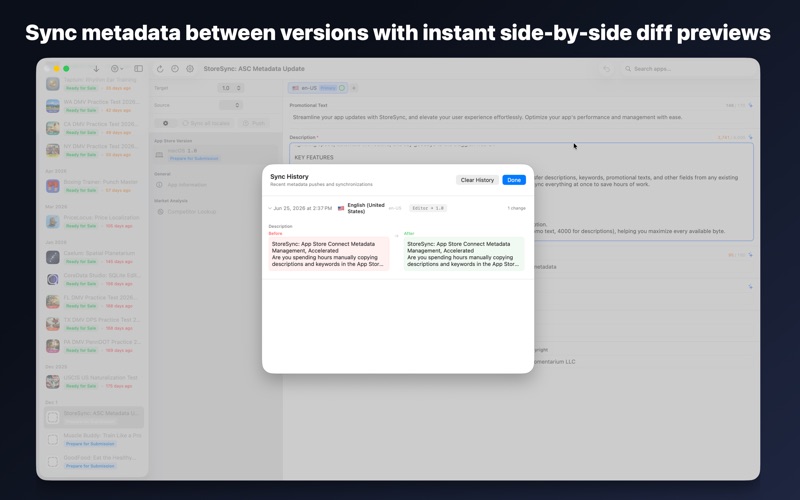Select StoreSync: ASC Metadata app in sidebar

(x=94, y=417)
